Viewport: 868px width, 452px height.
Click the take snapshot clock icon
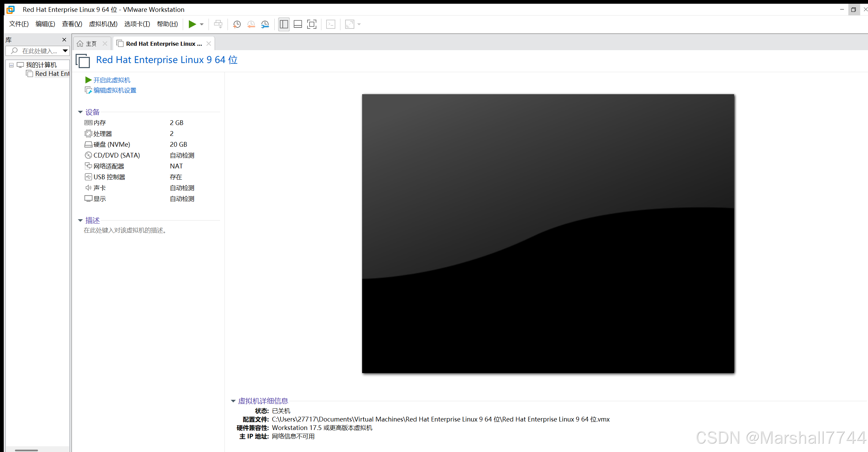(x=237, y=24)
